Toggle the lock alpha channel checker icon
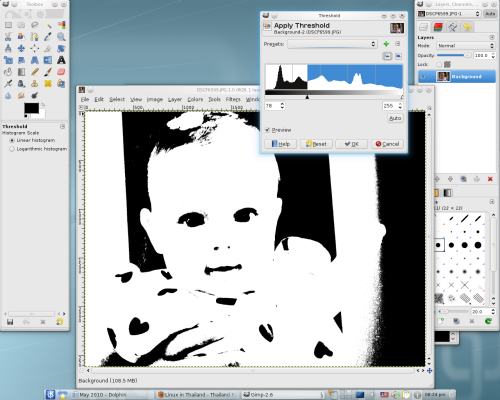 pos(447,64)
